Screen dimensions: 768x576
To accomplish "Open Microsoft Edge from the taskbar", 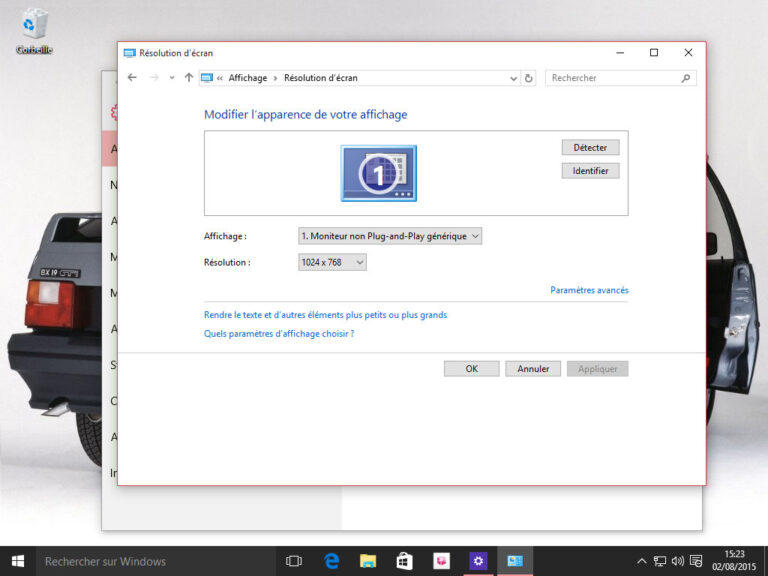I will point(331,561).
